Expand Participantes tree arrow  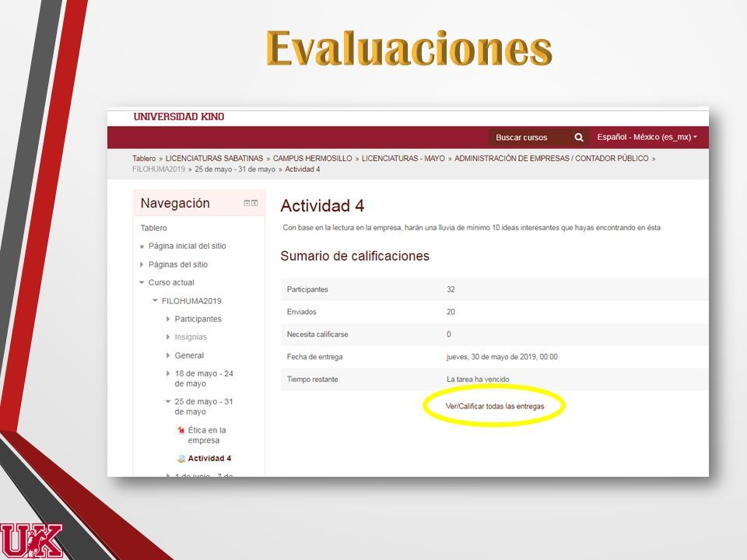click(x=168, y=319)
